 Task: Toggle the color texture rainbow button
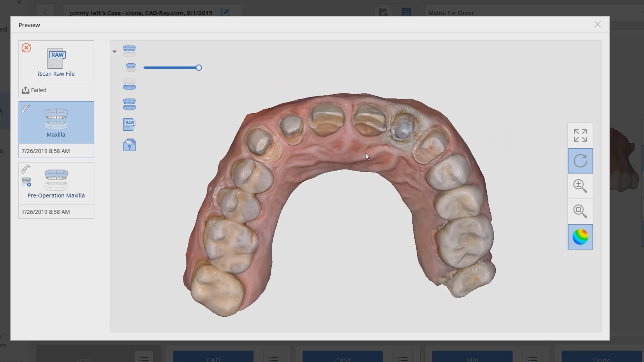(580, 237)
